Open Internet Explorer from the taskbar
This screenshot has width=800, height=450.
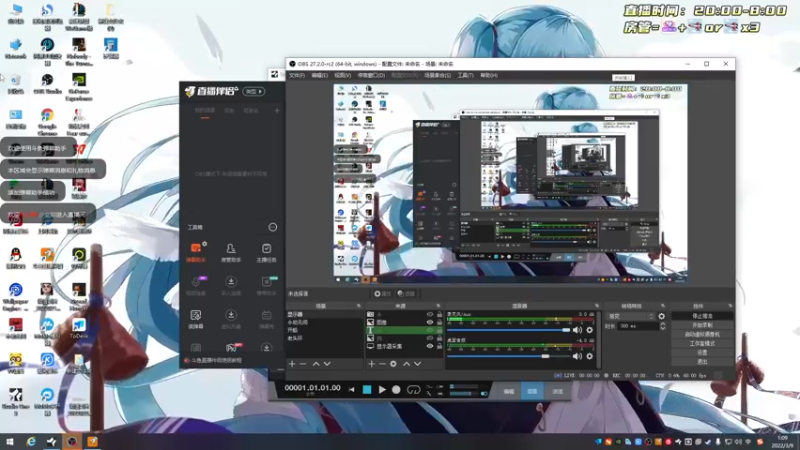pos(31,441)
